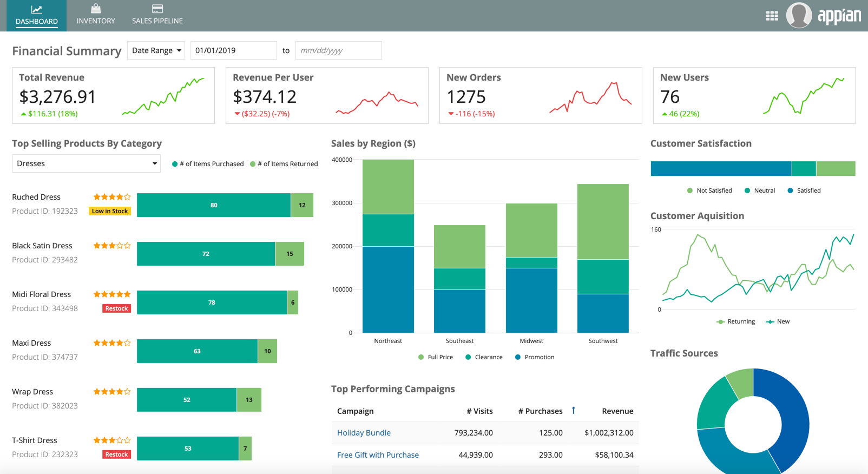Screen dimensions: 868x474
Task: Expand the Date Range dropdown
Action: 156,50
